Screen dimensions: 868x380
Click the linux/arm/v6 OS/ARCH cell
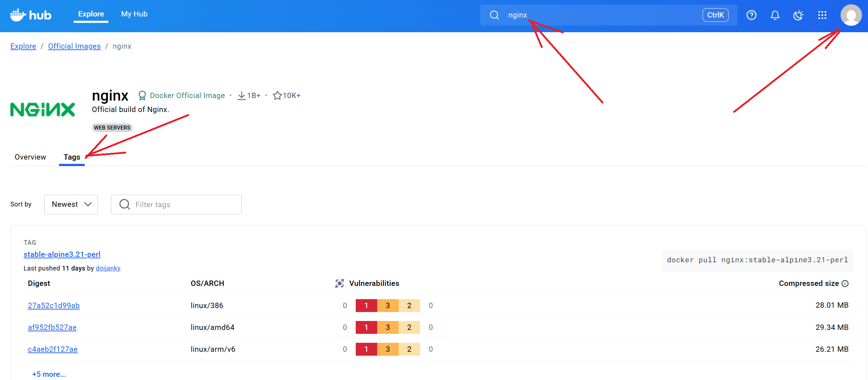pyautogui.click(x=213, y=349)
